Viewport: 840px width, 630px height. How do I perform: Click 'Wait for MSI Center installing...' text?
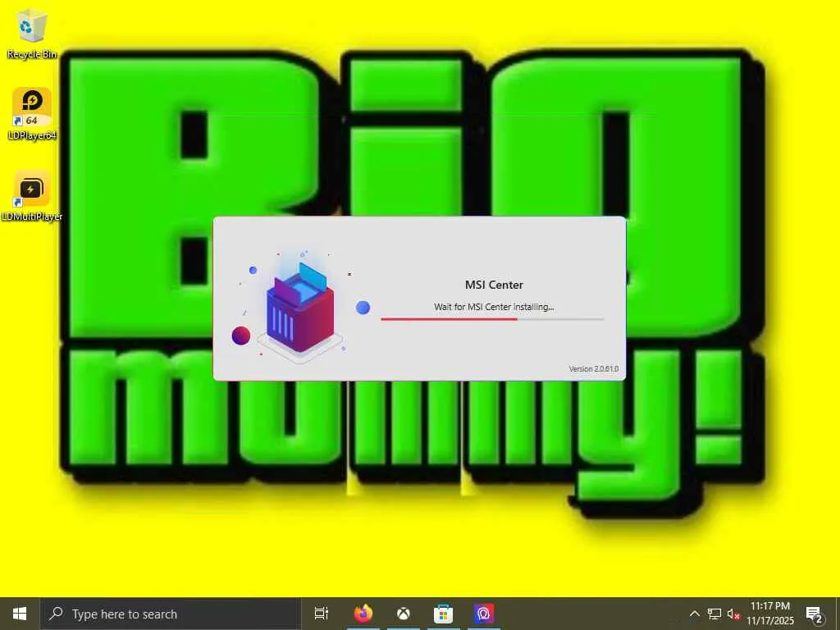coord(494,307)
